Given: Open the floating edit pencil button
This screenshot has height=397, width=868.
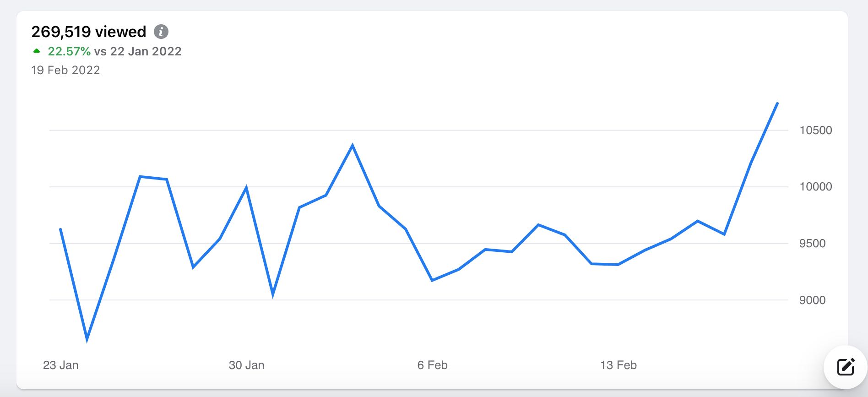Looking at the screenshot, I should click(x=846, y=367).
